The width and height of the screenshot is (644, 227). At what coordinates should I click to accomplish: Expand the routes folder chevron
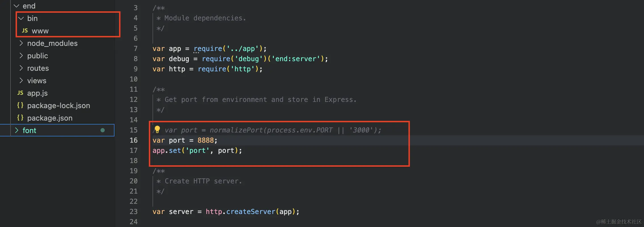[x=21, y=68]
